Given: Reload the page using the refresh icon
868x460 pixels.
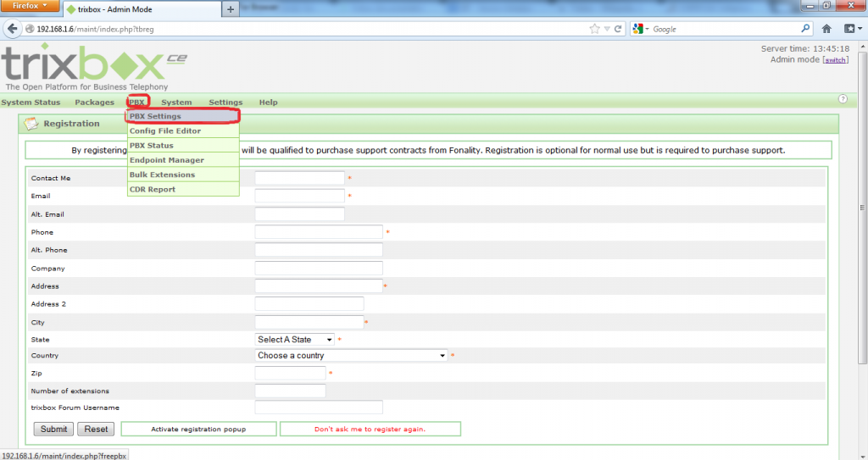Looking at the screenshot, I should [618, 29].
